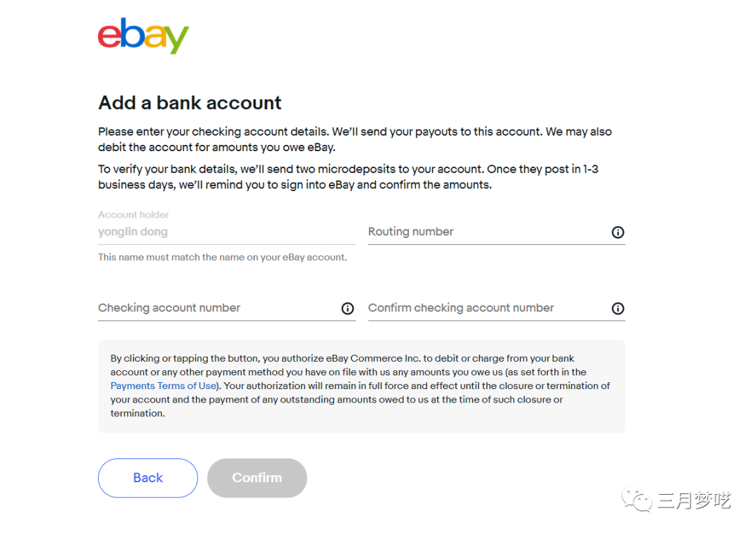This screenshot has height=534, width=756.
Task: Click 'business days' text in the instructions
Action: [x=136, y=185]
